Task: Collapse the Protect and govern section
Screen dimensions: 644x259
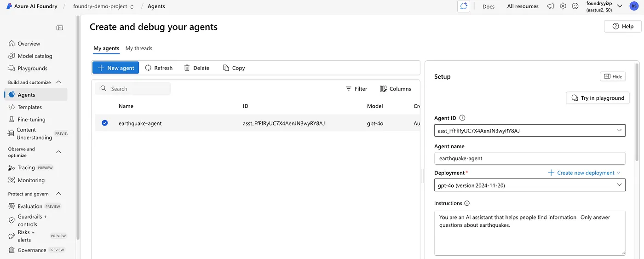Action: [x=58, y=194]
